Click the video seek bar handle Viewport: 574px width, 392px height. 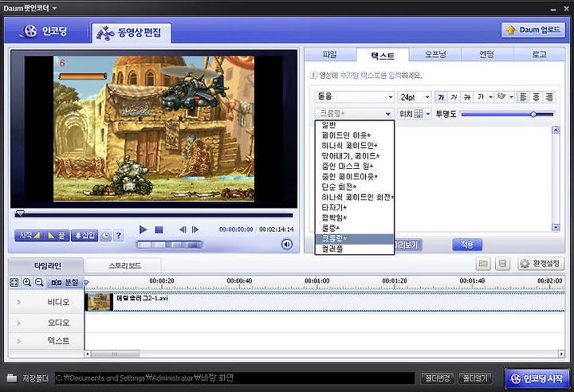[x=20, y=213]
